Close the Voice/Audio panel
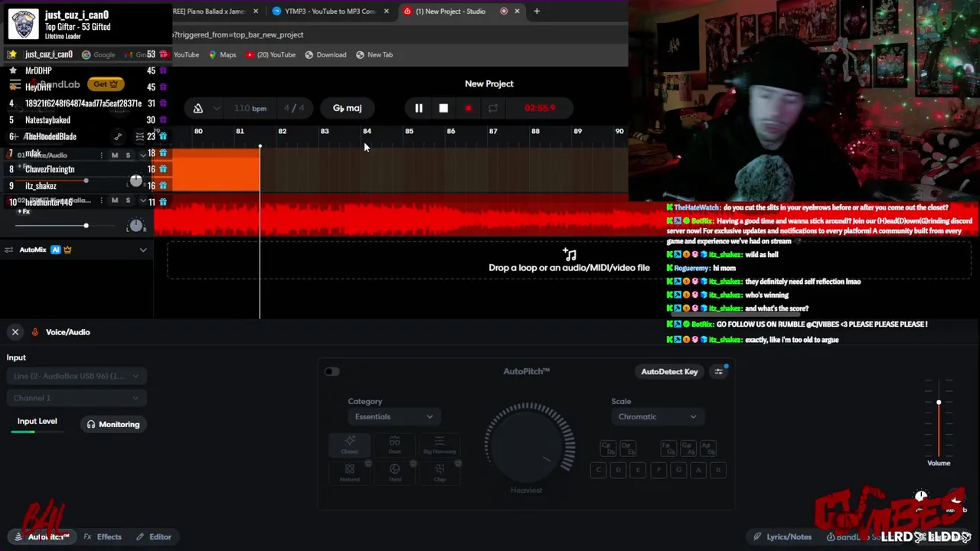Screen dimensions: 980x551 [x=15, y=332]
